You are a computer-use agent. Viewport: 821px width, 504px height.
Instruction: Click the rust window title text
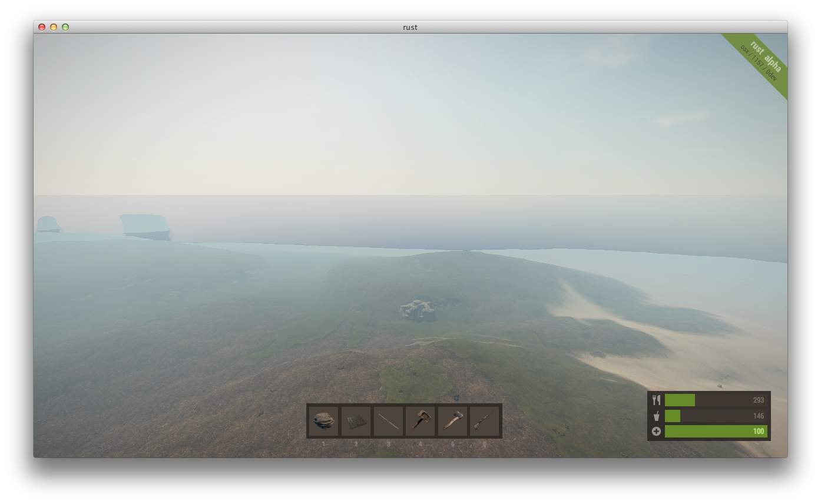(x=410, y=27)
